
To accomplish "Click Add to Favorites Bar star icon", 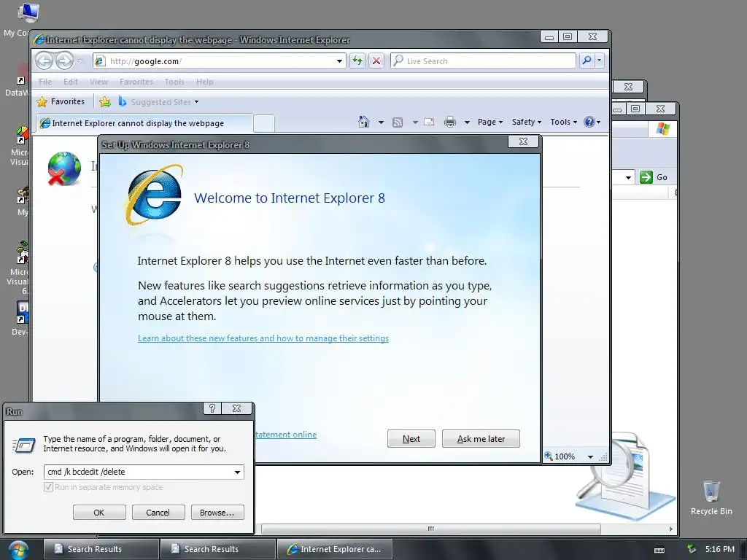I will (105, 101).
